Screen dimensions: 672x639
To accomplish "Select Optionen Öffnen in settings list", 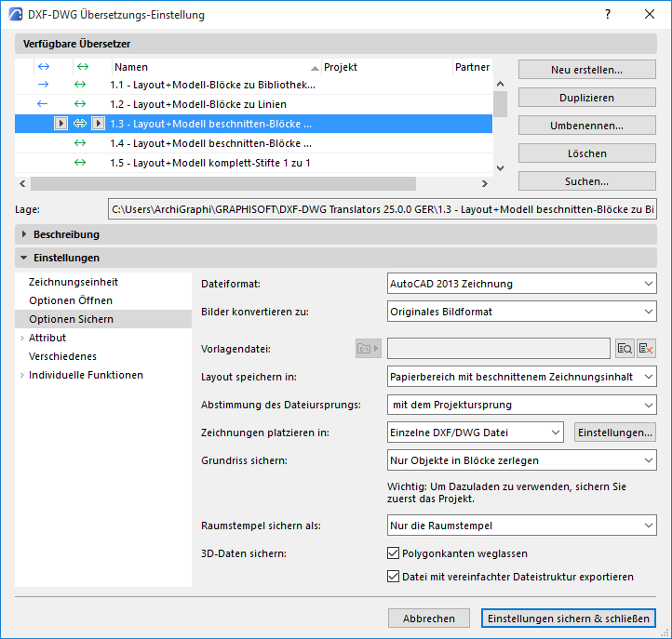I will [71, 300].
